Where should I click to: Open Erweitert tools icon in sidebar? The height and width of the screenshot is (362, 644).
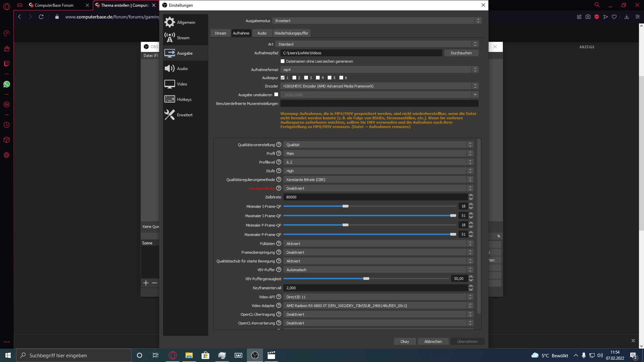point(170,115)
